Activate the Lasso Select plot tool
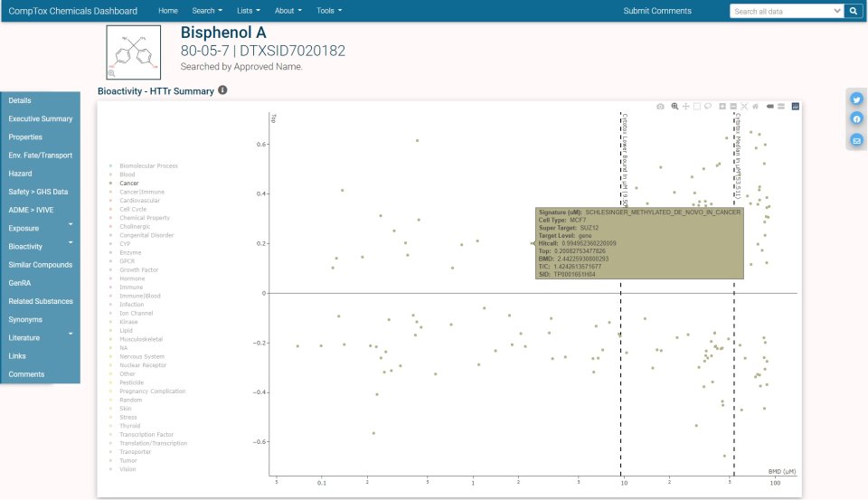868x500 pixels. coord(708,107)
